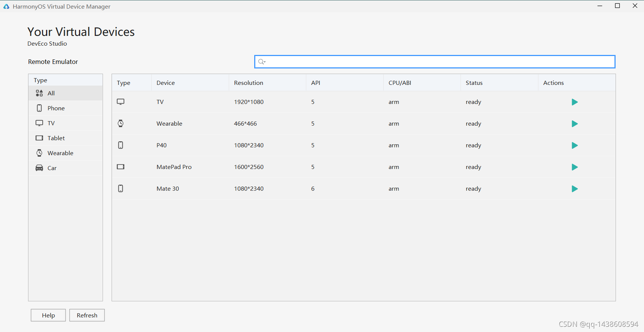Filter devices by Phone type
Image resolution: width=644 pixels, height=332 pixels.
tap(66, 108)
